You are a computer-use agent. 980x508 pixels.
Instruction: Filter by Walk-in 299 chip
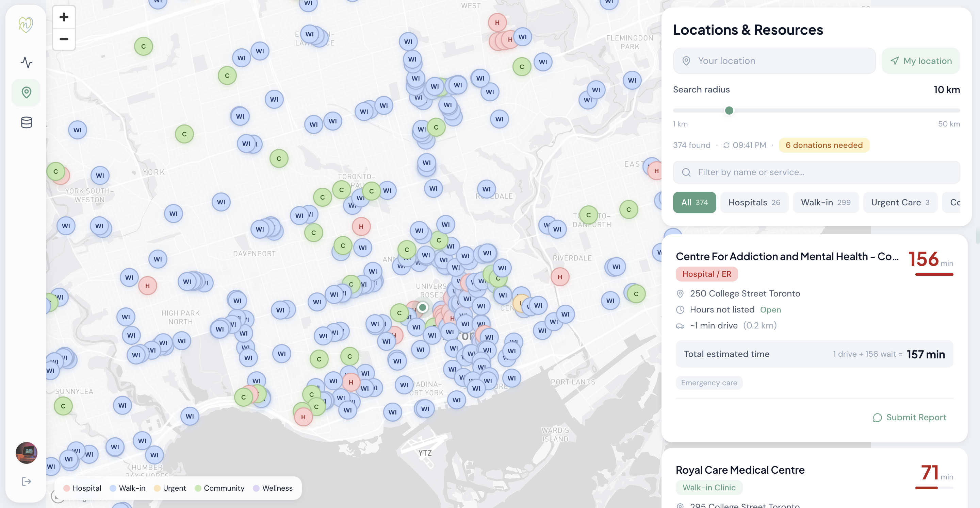tap(825, 202)
